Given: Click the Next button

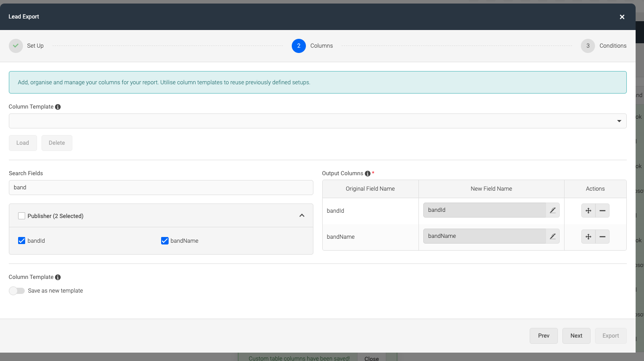Looking at the screenshot, I should (x=576, y=336).
